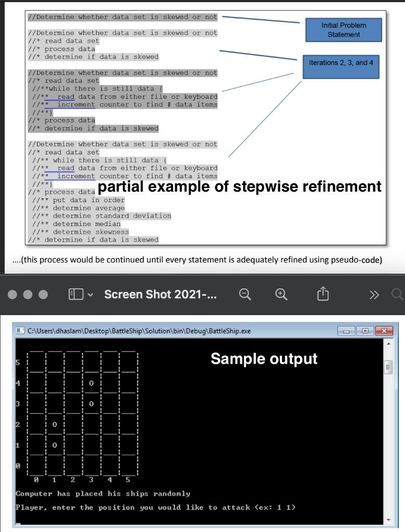Click the column label 5 under the grid
The width and height of the screenshot is (405, 532).
click(128, 480)
